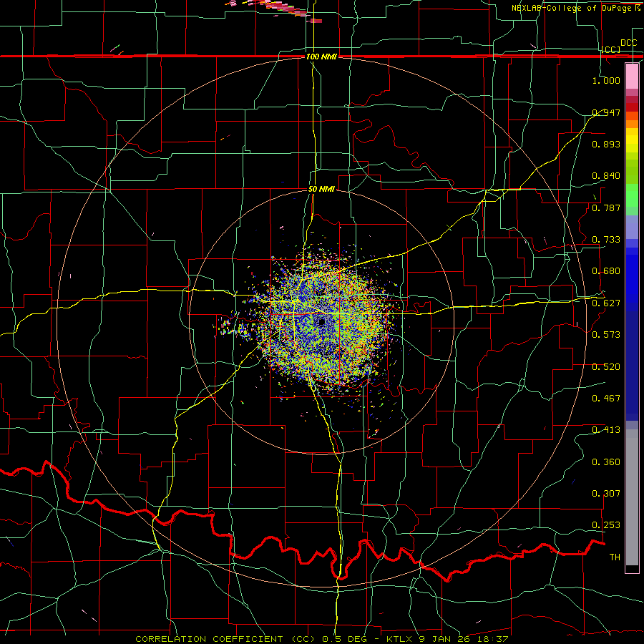Click the 0.307 scale value

point(606,493)
